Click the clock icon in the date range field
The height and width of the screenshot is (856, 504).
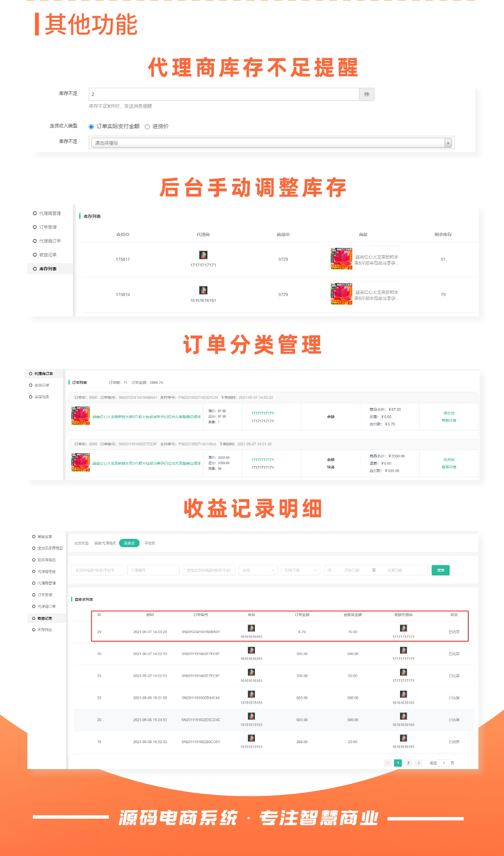tap(330, 570)
